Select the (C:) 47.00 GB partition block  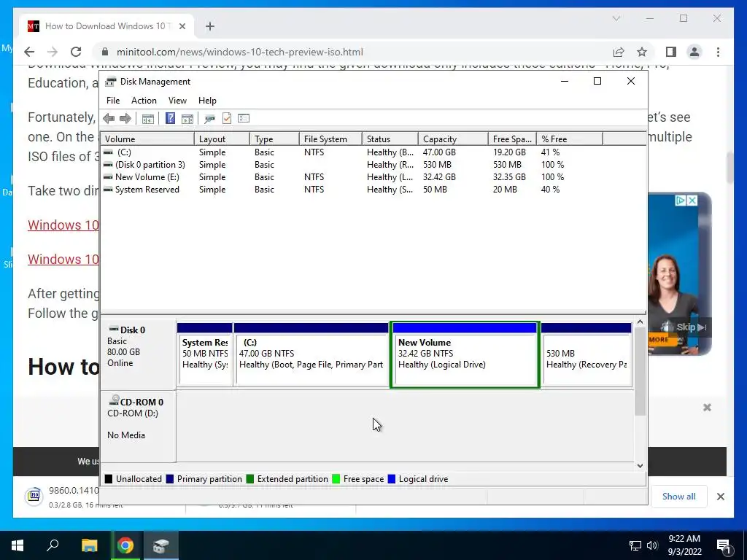click(311, 355)
